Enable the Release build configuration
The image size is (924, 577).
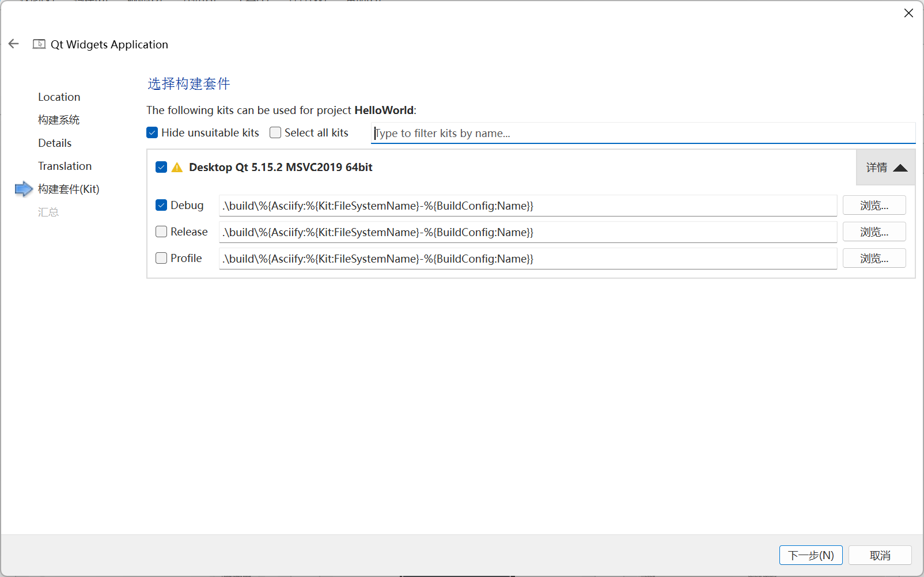pyautogui.click(x=161, y=231)
